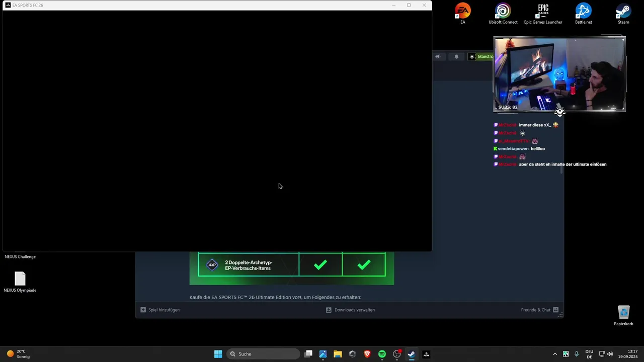
Task: Select the NEXUS Olympiade file icon
Action: click(20, 282)
